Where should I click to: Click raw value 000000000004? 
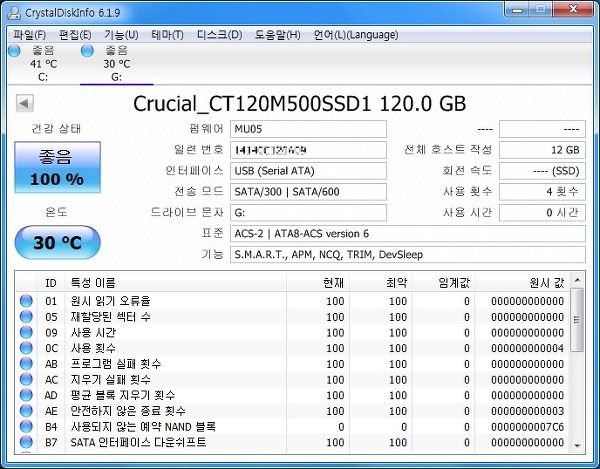(527, 348)
